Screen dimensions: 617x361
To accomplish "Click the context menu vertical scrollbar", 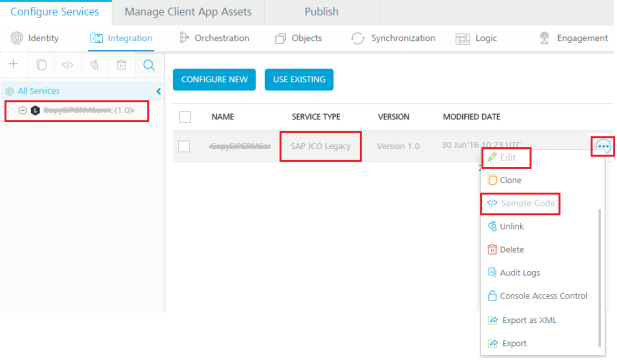I will point(599,278).
